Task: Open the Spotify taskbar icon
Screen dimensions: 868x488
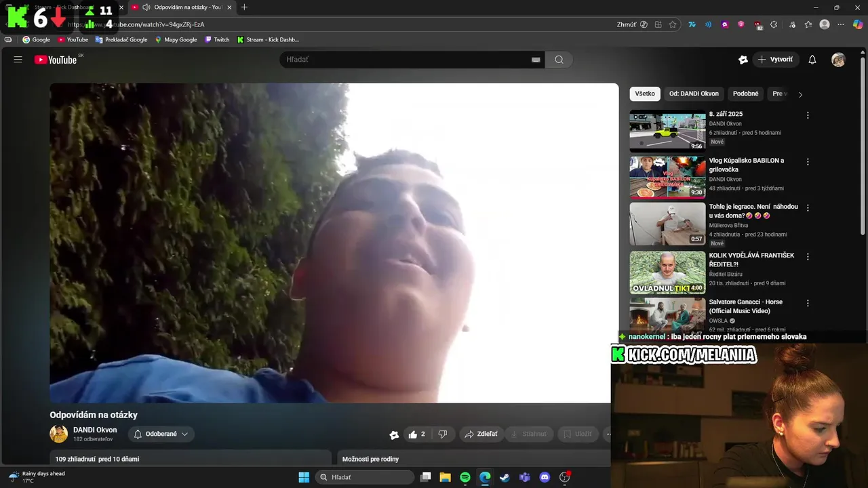Action: (465, 477)
